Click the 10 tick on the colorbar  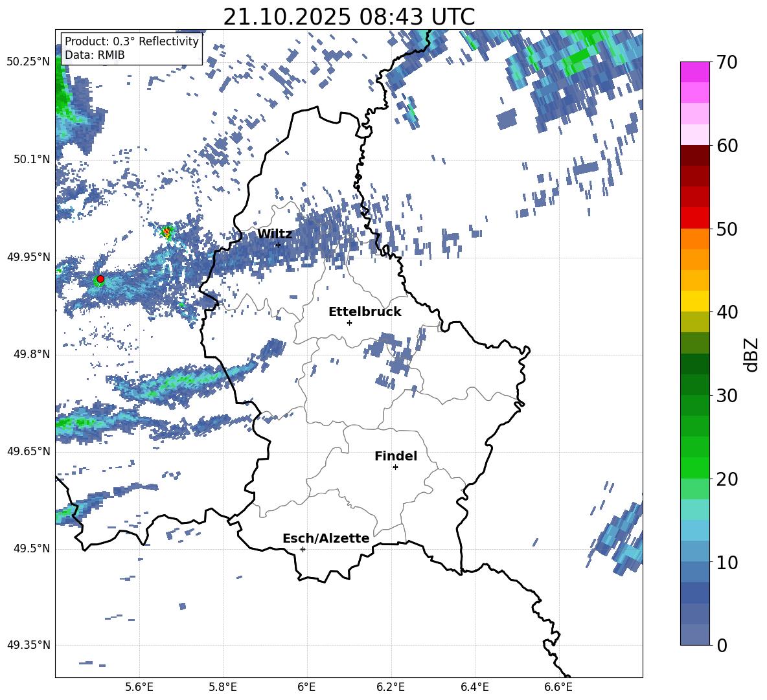click(727, 563)
